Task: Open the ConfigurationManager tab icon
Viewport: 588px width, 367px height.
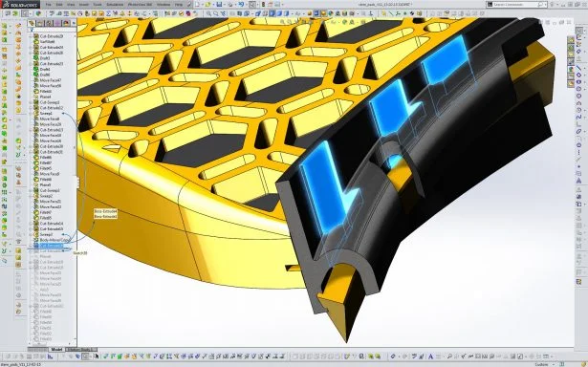Action: coord(49,23)
